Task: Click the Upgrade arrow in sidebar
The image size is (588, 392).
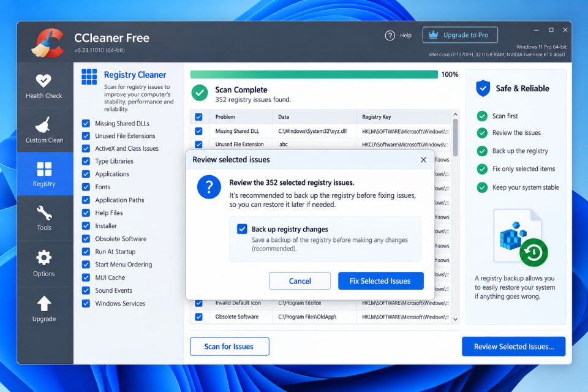Action: click(44, 309)
